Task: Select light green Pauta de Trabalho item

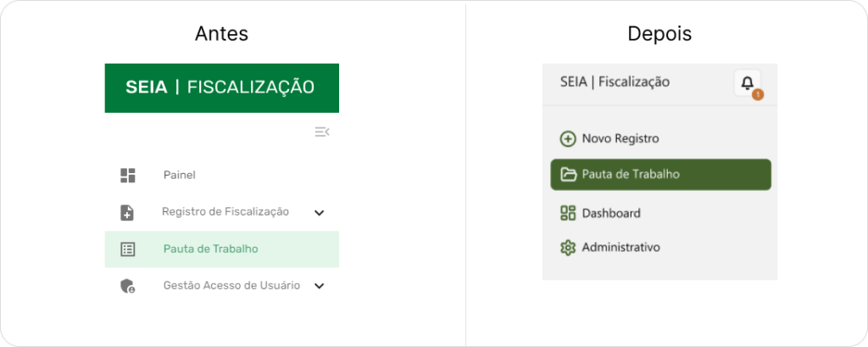Action: point(211,249)
